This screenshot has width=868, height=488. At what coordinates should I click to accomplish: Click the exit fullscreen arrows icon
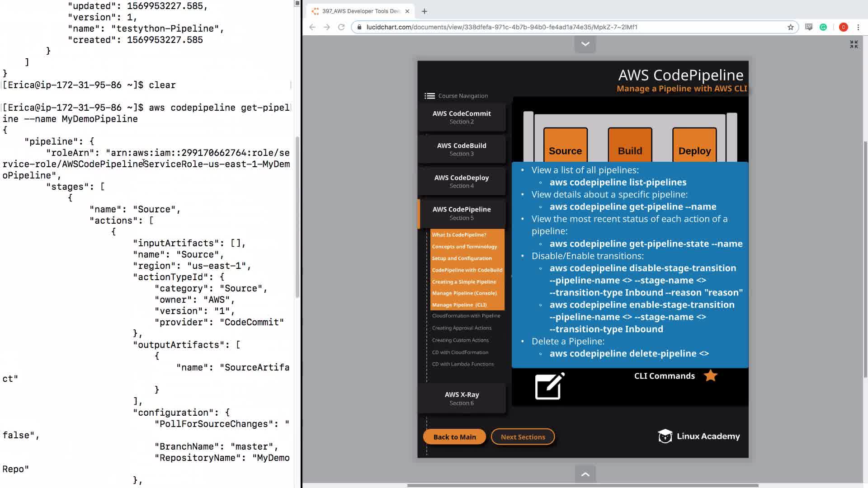(x=854, y=44)
